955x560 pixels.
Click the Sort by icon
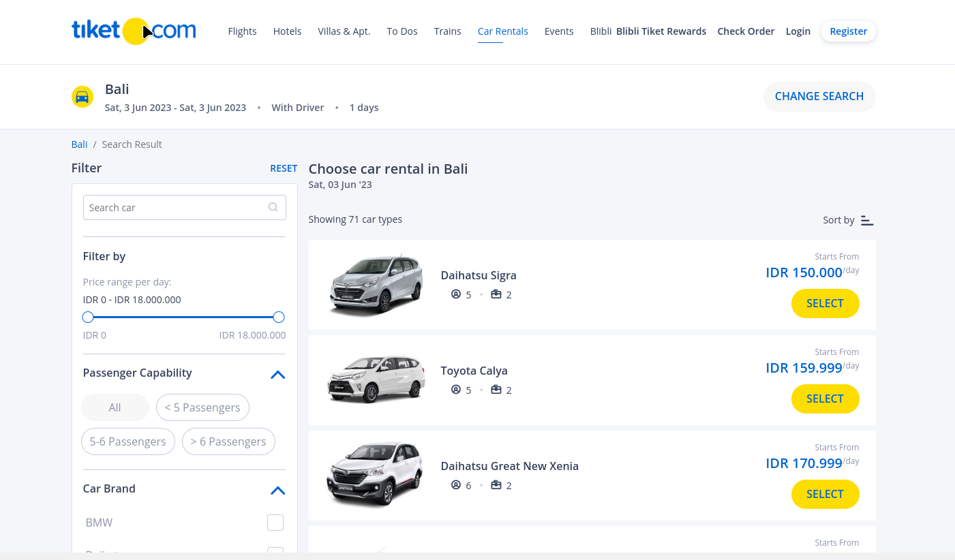pyautogui.click(x=867, y=220)
